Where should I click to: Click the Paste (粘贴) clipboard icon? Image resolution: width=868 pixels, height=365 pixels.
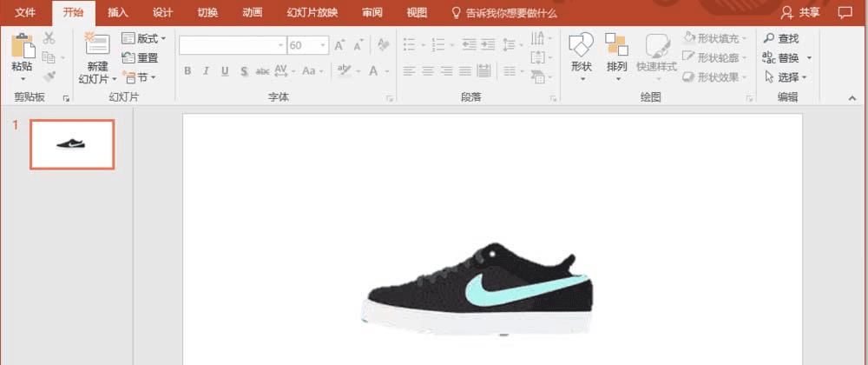tap(23, 46)
